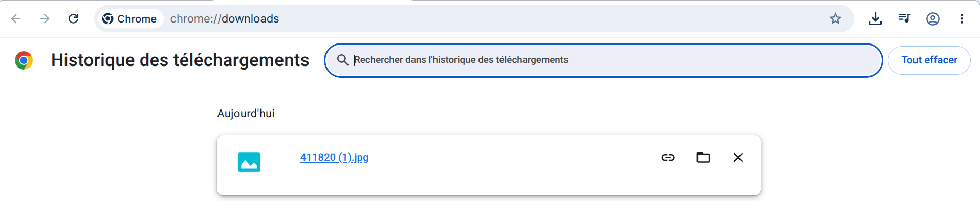Focus the Rechercher dans l'historique search field
Image resolution: width=980 pixels, height=219 pixels.
tap(603, 60)
